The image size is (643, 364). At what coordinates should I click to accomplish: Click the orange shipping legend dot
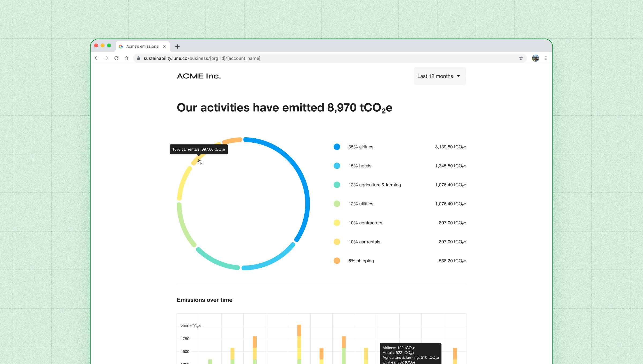click(x=337, y=261)
